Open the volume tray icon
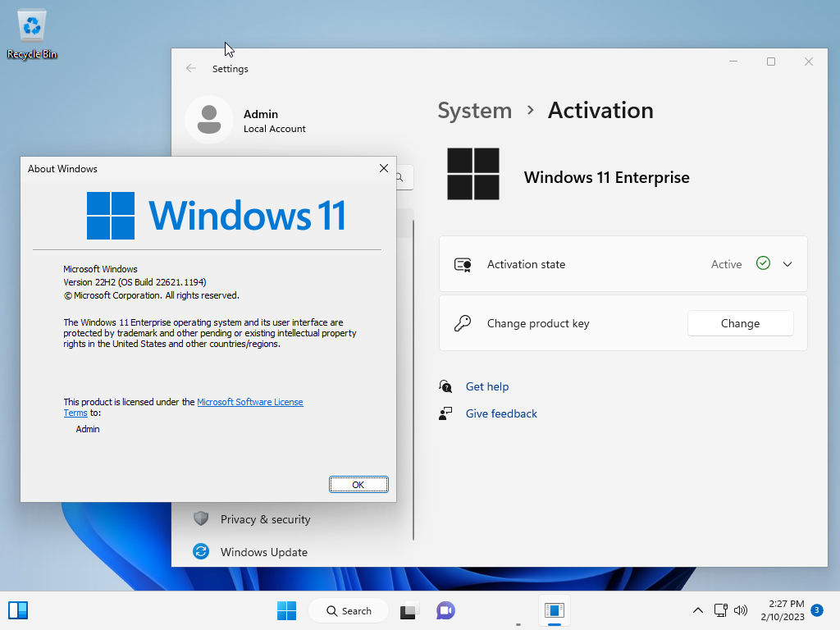Viewport: 840px width, 630px height. click(x=741, y=610)
